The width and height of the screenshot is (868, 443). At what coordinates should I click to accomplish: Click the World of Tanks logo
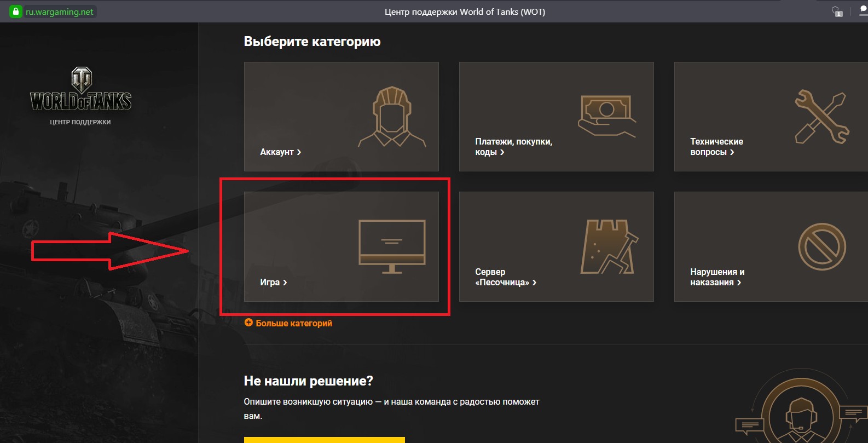pyautogui.click(x=81, y=89)
